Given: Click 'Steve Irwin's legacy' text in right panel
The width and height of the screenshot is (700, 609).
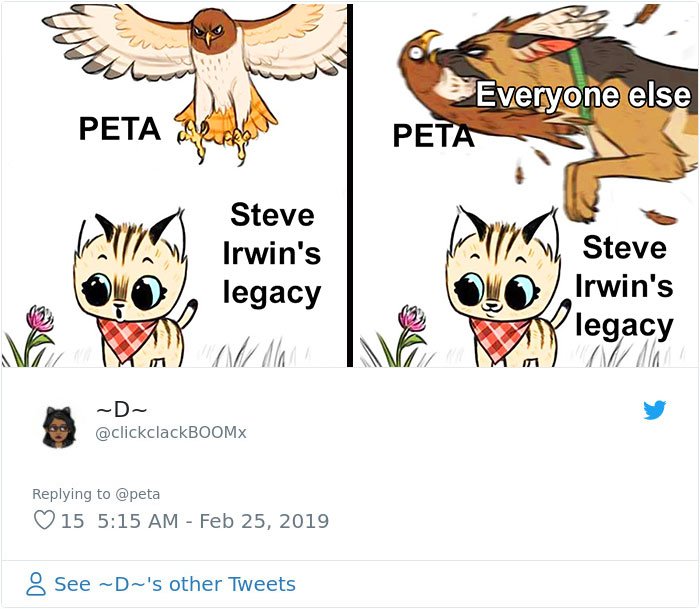Looking at the screenshot, I should [624, 287].
